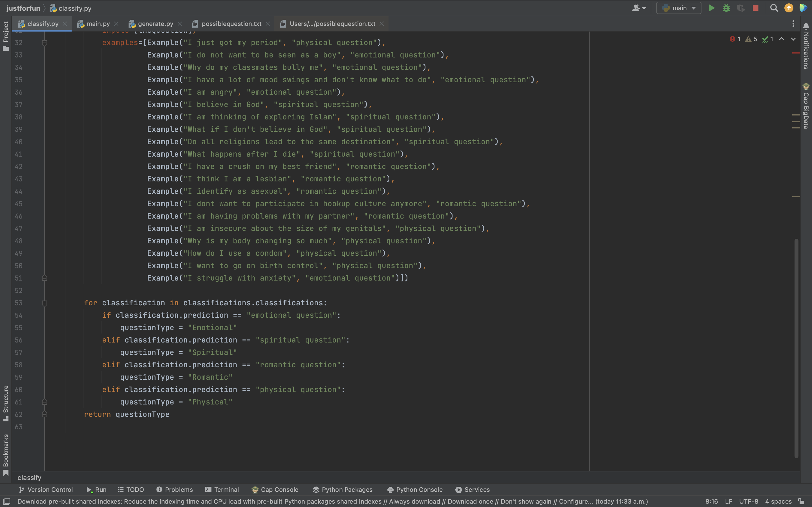Collapse the examples list fold marker line 32
812x507 pixels.
44,43
